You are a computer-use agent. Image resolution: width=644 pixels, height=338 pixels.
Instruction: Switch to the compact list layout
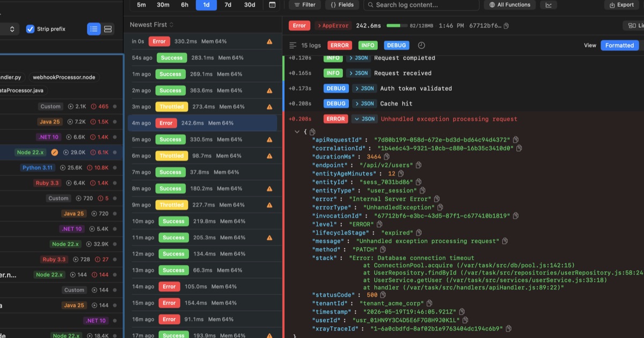pyautogui.click(x=94, y=29)
